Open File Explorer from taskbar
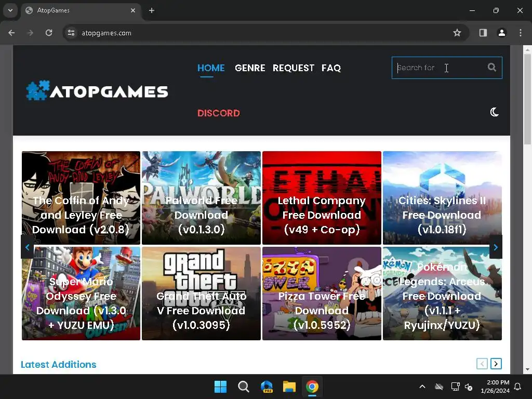532x399 pixels. (x=289, y=387)
